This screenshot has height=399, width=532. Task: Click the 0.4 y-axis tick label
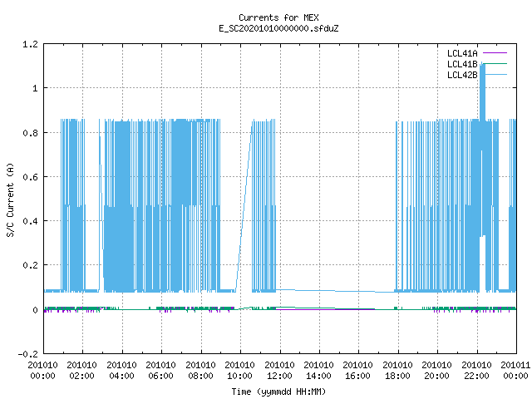coord(30,221)
